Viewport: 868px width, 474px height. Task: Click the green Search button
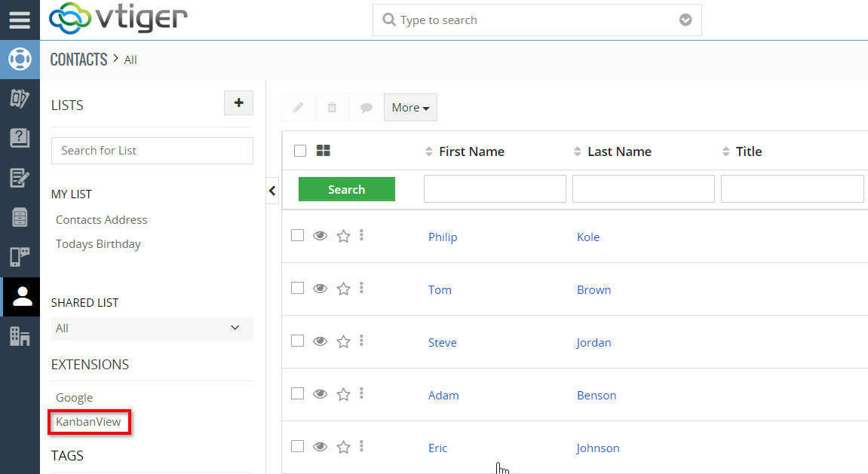(x=347, y=189)
